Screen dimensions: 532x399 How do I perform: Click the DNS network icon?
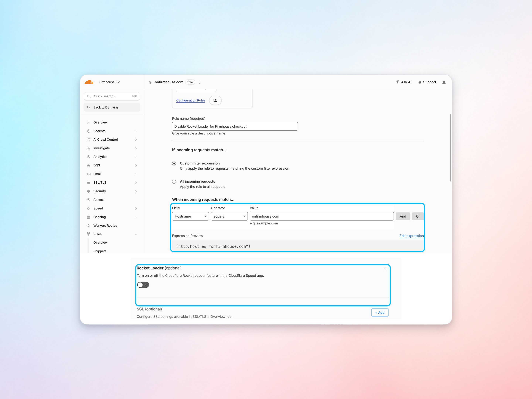[88, 166]
